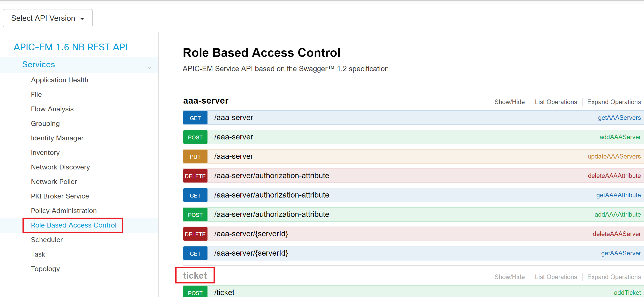Image resolution: width=644 pixels, height=297 pixels.
Task: Click the DELETE badge for deleteAAAAttribute
Action: click(195, 176)
